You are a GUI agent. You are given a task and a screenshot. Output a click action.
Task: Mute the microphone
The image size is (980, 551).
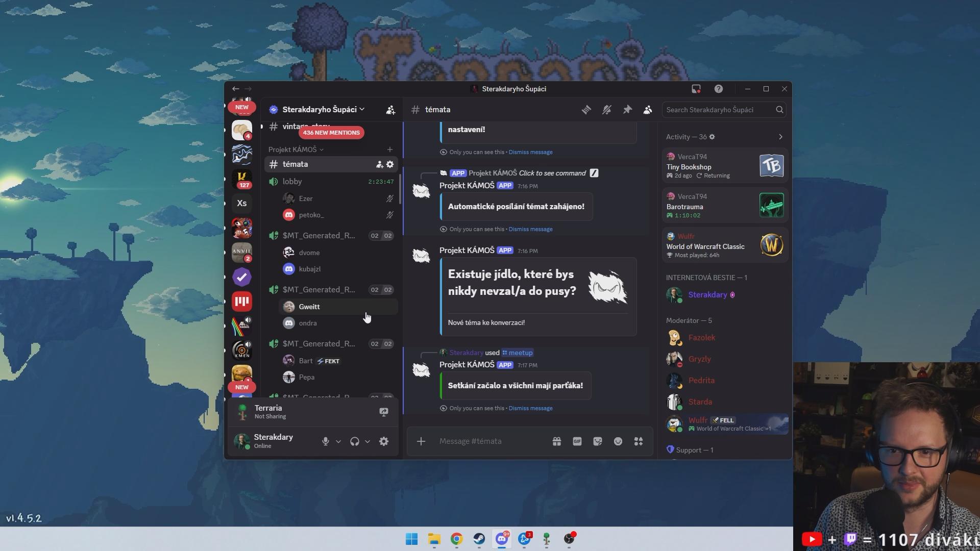click(325, 441)
